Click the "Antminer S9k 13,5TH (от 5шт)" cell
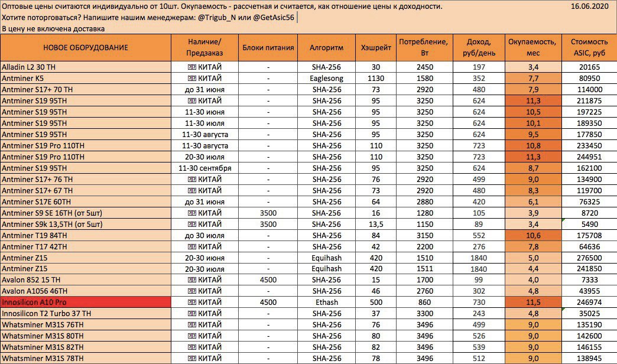The height and width of the screenshot is (364, 617). click(x=85, y=225)
